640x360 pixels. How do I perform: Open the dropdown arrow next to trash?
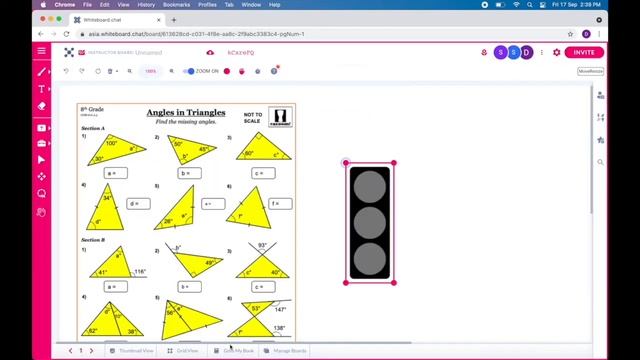click(117, 71)
